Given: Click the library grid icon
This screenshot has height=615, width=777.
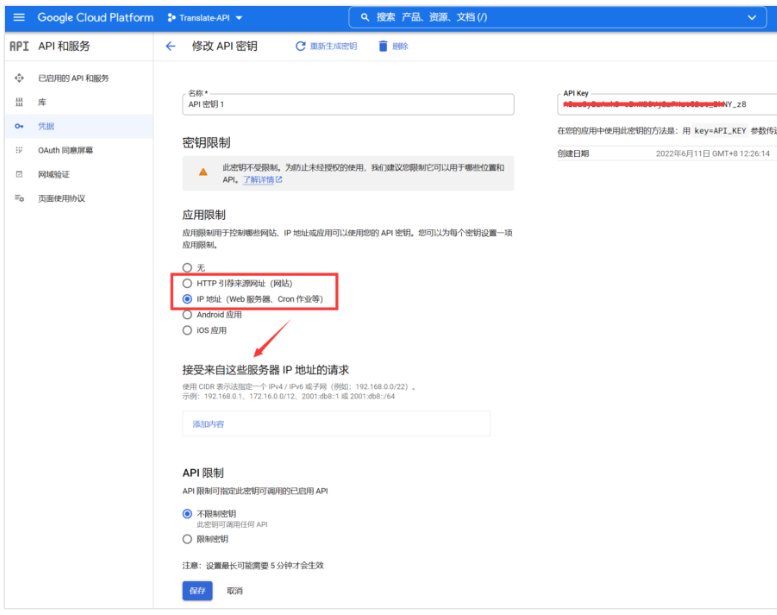Looking at the screenshot, I should (x=19, y=102).
